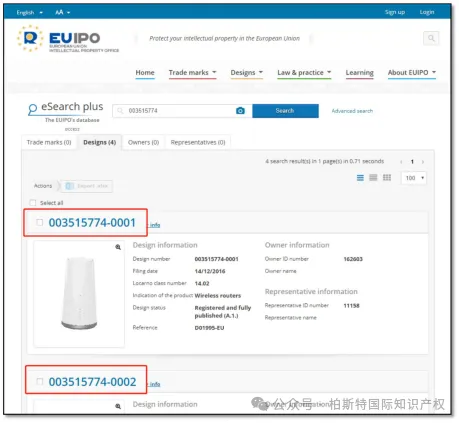Open the AA text size dropdown
Image resolution: width=460 pixels, height=423 pixels.
click(63, 12)
